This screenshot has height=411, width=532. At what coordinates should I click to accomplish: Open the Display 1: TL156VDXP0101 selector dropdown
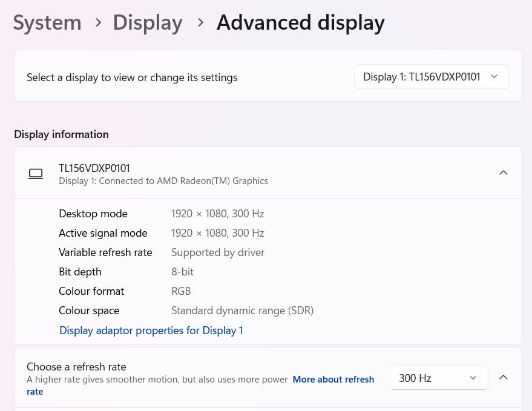[x=431, y=77]
